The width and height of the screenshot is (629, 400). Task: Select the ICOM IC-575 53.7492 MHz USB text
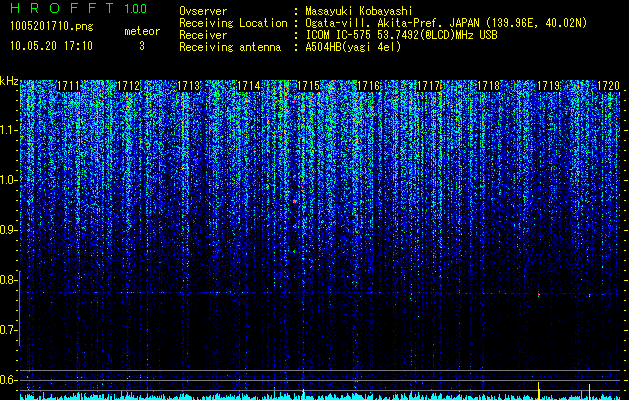(401, 35)
